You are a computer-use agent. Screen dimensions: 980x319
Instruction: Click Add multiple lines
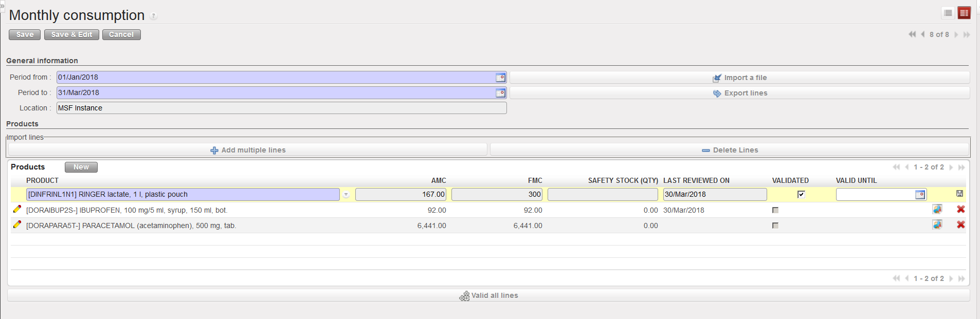(x=248, y=150)
